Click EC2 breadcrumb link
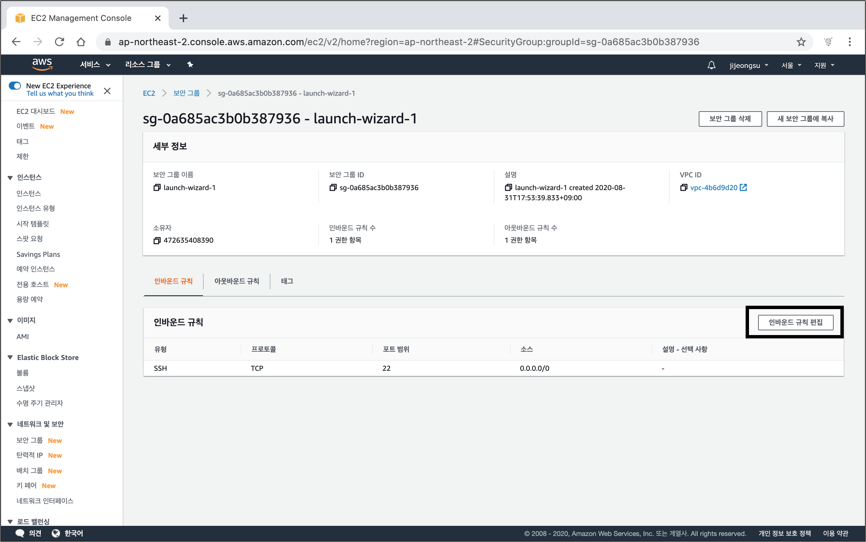 pyautogui.click(x=149, y=93)
